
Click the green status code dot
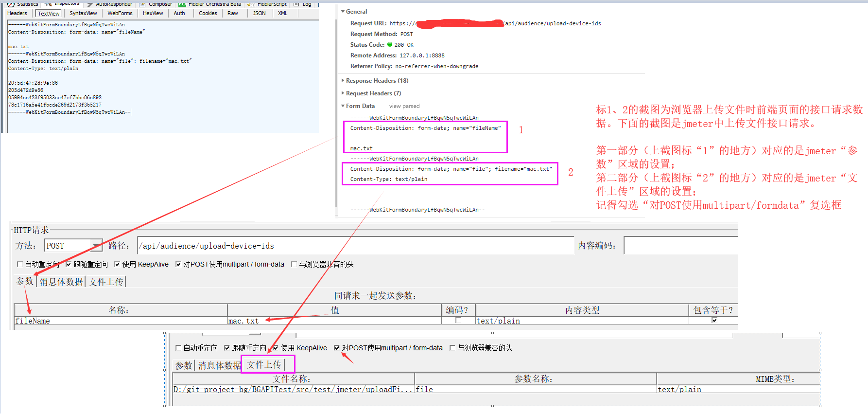(x=390, y=44)
